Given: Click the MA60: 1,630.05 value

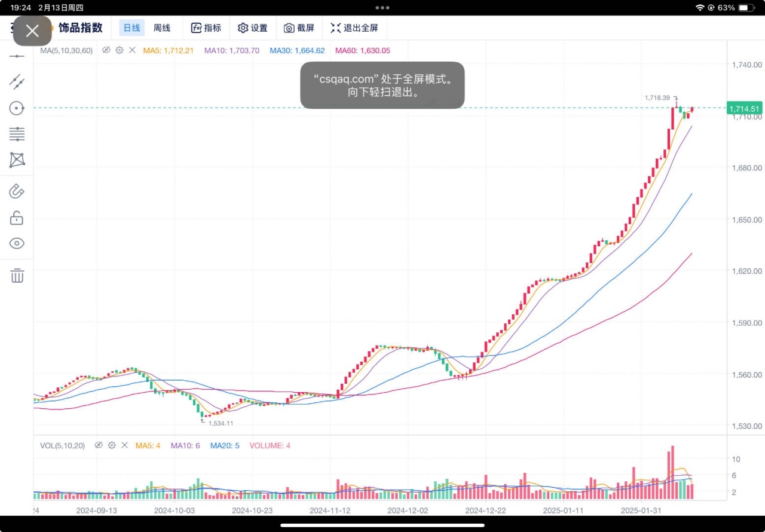Looking at the screenshot, I should coord(363,50).
